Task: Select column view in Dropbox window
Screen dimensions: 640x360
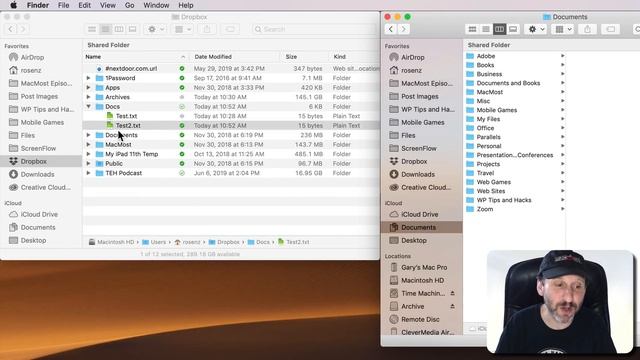Action: [x=119, y=29]
